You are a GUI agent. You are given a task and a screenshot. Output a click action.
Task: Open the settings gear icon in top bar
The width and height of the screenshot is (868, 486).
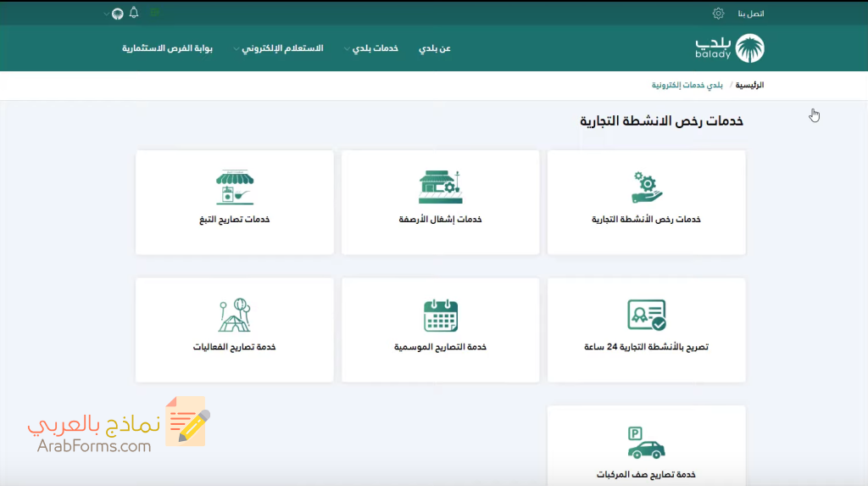click(x=718, y=14)
